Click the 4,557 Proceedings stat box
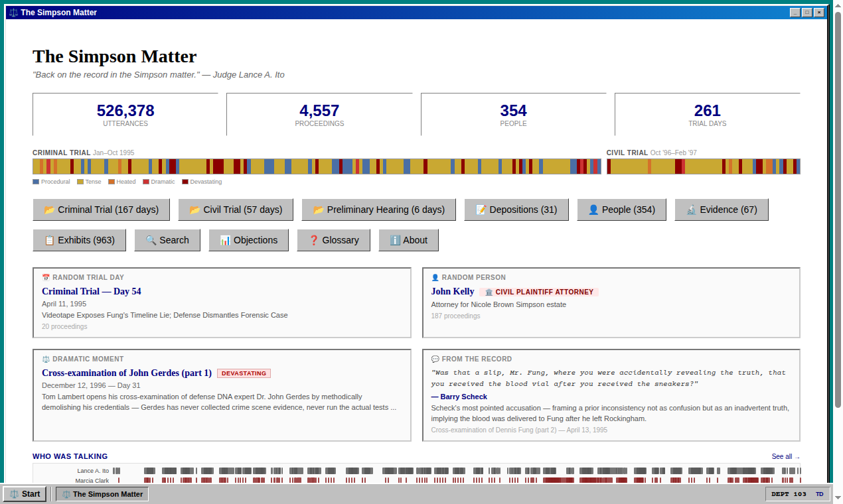Viewport: 843px width, 504px height. (319, 114)
